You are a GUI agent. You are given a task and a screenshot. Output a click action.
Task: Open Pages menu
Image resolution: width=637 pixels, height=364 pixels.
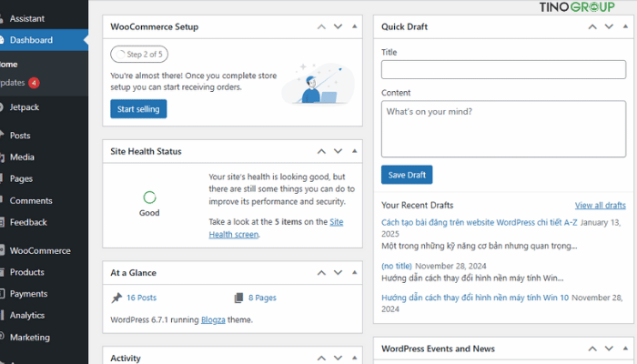click(21, 178)
